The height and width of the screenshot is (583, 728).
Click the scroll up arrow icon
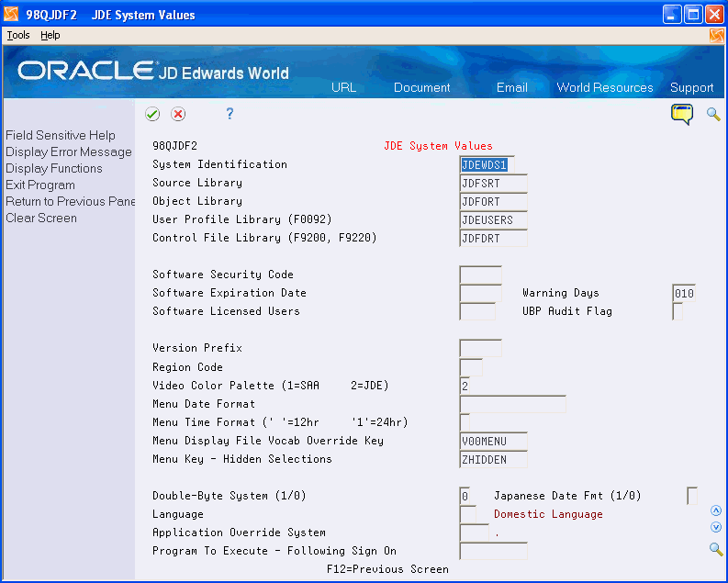tap(716, 510)
